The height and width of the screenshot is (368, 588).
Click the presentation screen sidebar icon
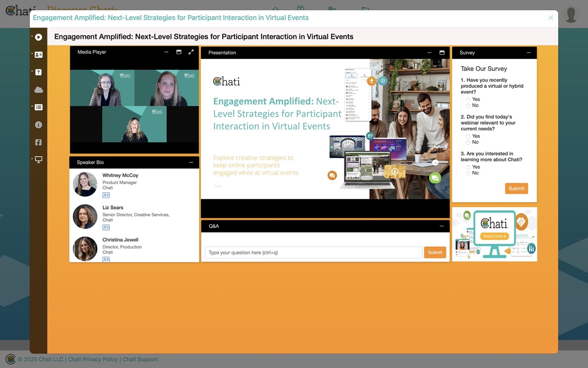[39, 160]
